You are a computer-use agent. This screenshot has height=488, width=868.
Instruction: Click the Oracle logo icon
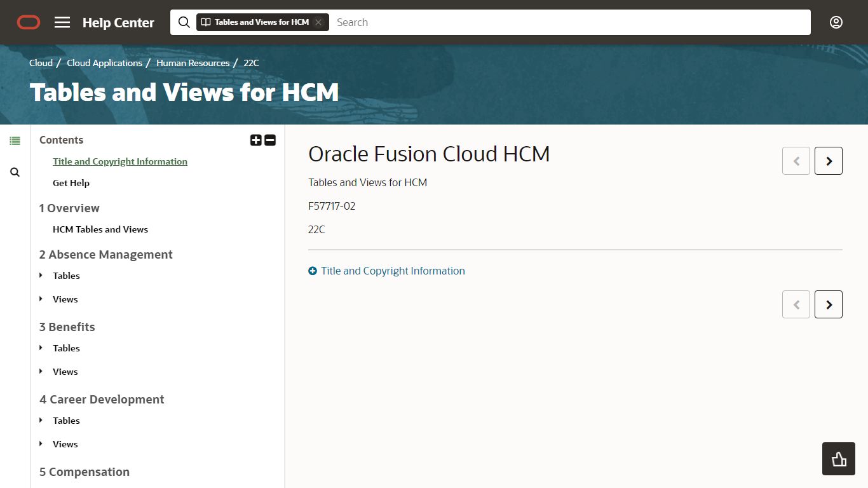29,22
